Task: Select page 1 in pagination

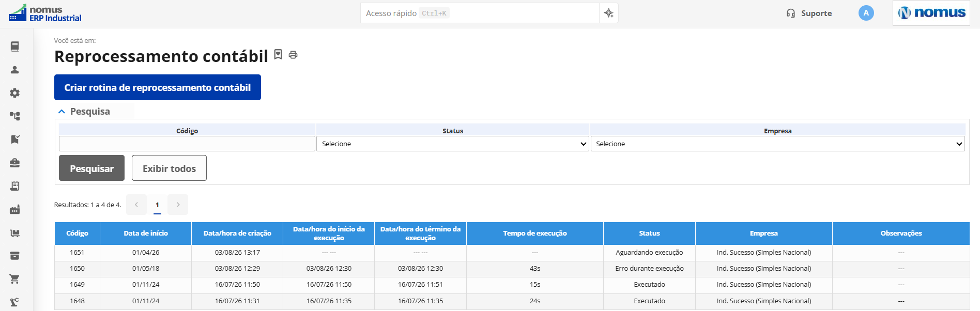Action: click(x=158, y=205)
